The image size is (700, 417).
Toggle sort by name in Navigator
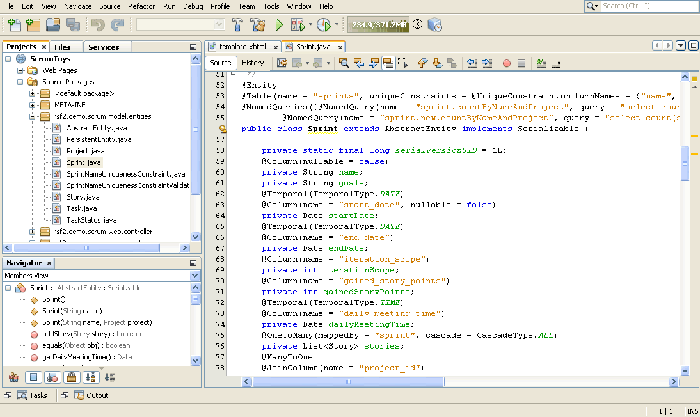(91, 378)
